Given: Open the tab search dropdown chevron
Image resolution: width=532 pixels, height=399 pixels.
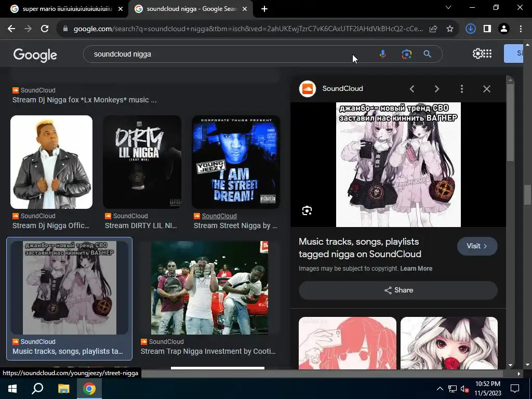Looking at the screenshot, I should pyautogui.click(x=448, y=7).
